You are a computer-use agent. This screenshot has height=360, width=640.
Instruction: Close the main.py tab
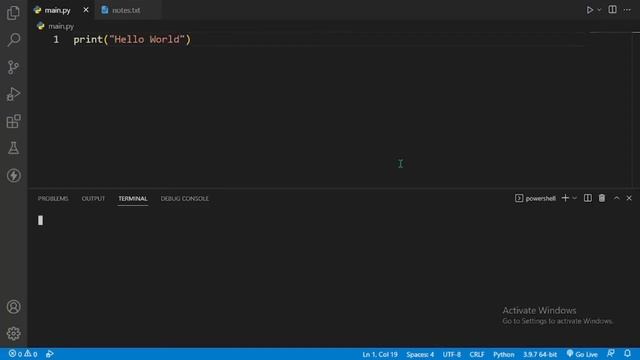(86, 10)
